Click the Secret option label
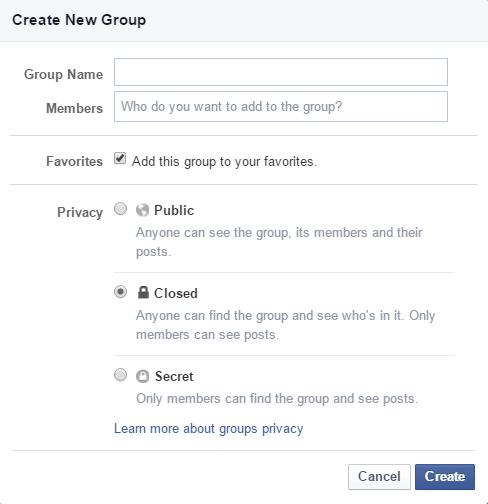Image resolution: width=488 pixels, height=504 pixels. click(x=174, y=376)
